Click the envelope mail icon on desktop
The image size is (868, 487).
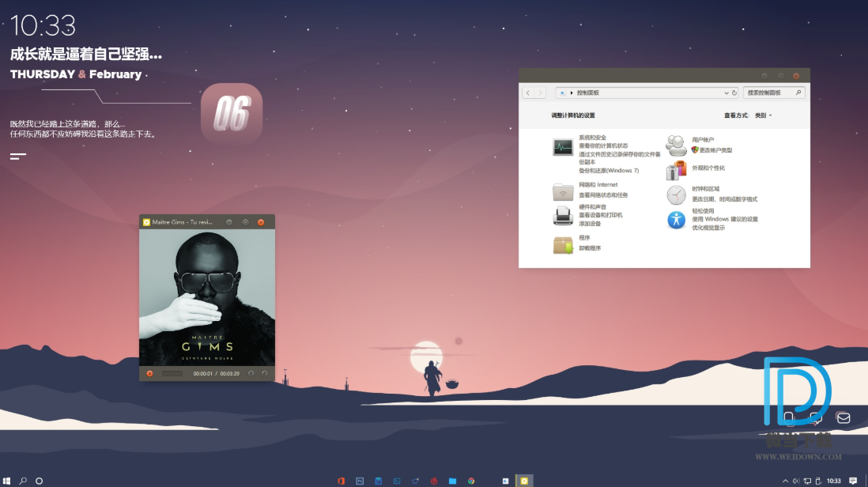843,417
